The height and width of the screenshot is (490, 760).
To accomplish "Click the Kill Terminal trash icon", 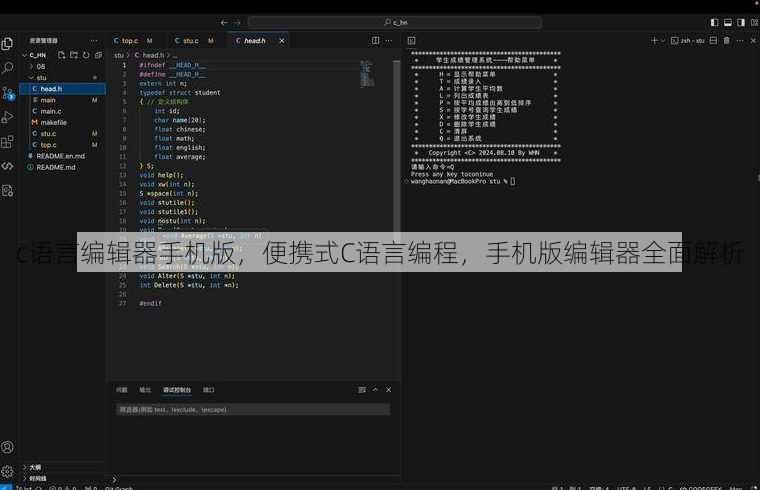I will tap(727, 41).
